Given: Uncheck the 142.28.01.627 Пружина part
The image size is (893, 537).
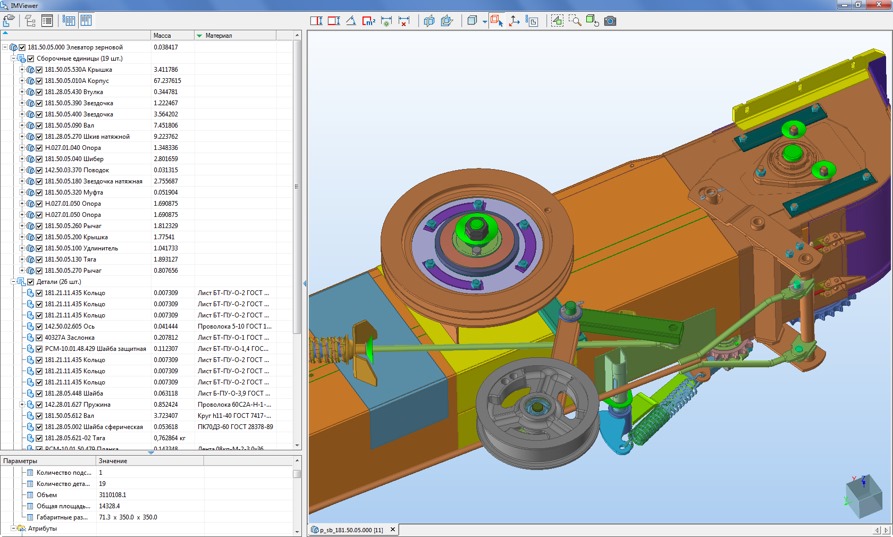Looking at the screenshot, I should 39,405.
